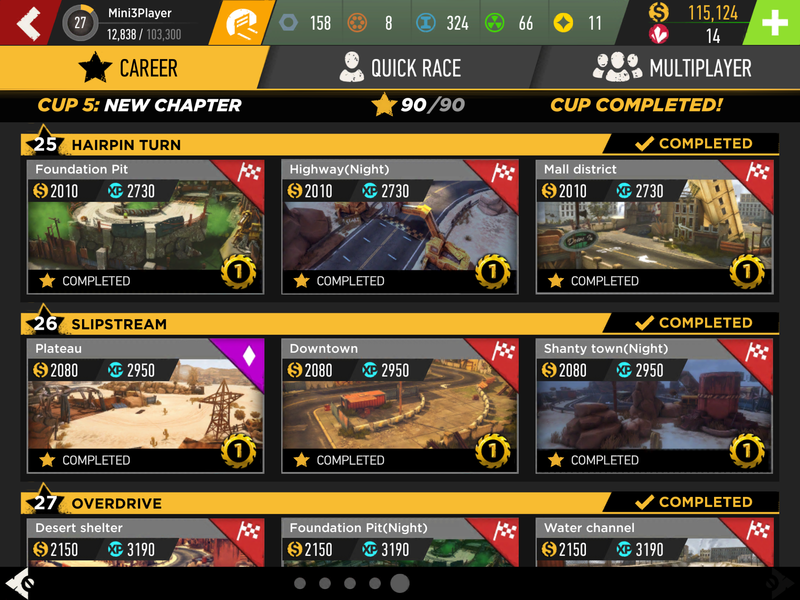The image size is (800, 600).
Task: Open the Shanty town(Night) race
Action: [x=654, y=406]
